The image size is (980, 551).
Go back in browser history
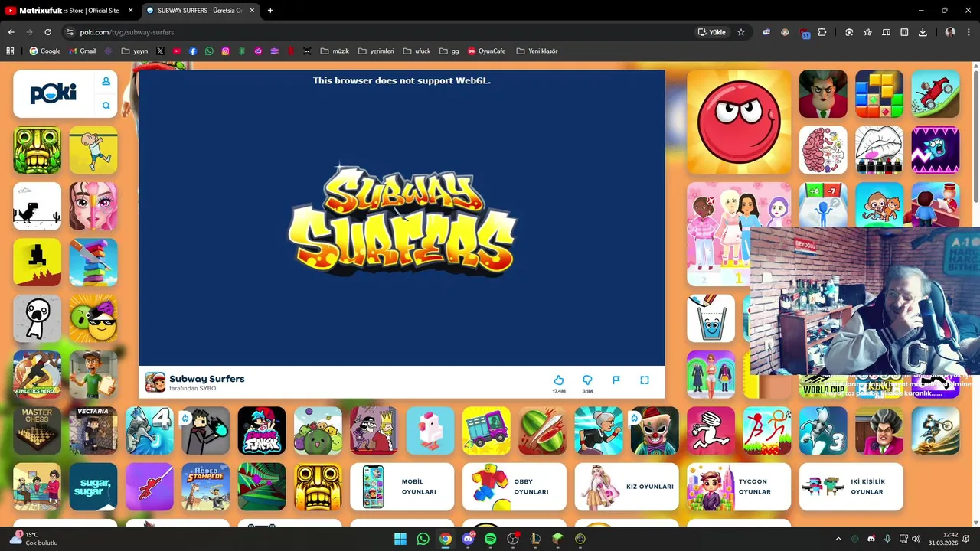click(11, 32)
